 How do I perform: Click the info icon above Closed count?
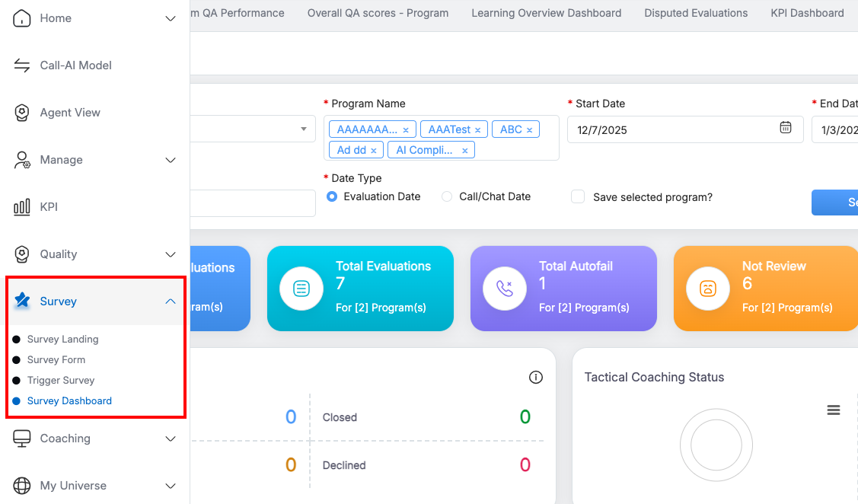tap(536, 378)
